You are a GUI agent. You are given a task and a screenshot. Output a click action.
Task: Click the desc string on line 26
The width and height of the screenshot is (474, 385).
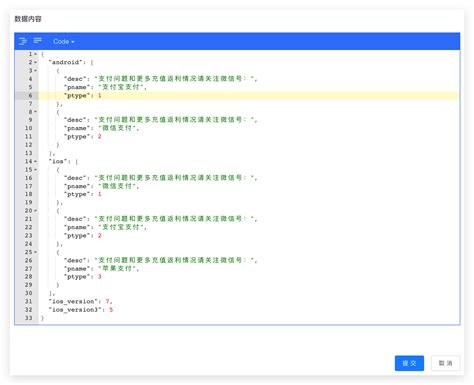pos(174,260)
